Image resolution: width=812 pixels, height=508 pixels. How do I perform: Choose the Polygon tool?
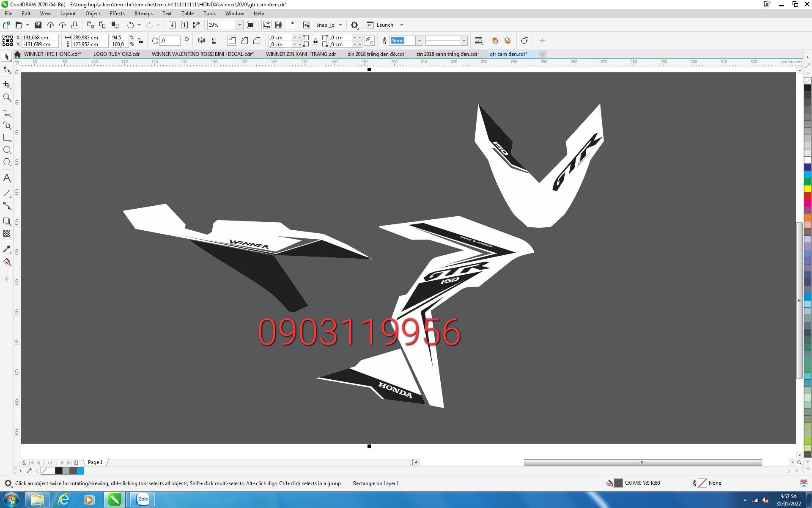7,162
